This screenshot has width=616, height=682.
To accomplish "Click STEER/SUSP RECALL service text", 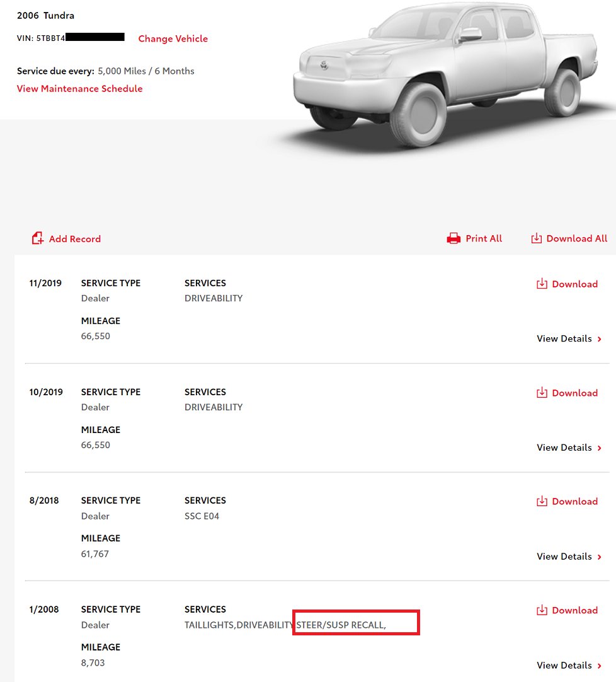I will coord(341,625).
